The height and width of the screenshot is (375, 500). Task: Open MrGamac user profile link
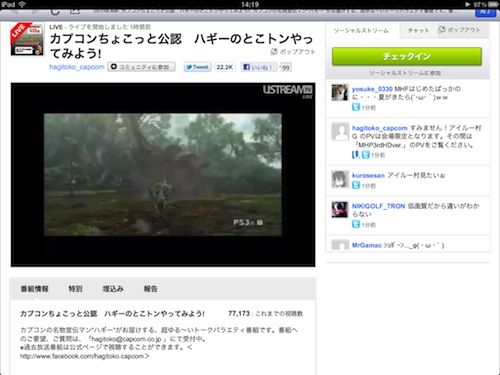click(x=367, y=245)
